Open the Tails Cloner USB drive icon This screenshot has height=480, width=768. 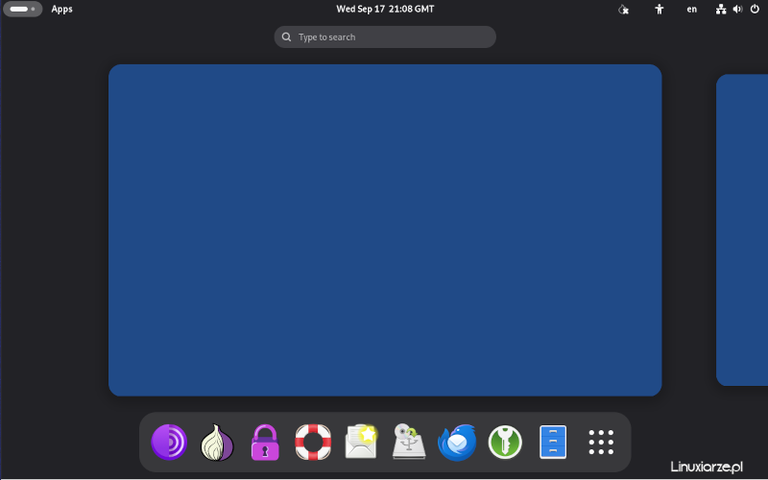409,441
